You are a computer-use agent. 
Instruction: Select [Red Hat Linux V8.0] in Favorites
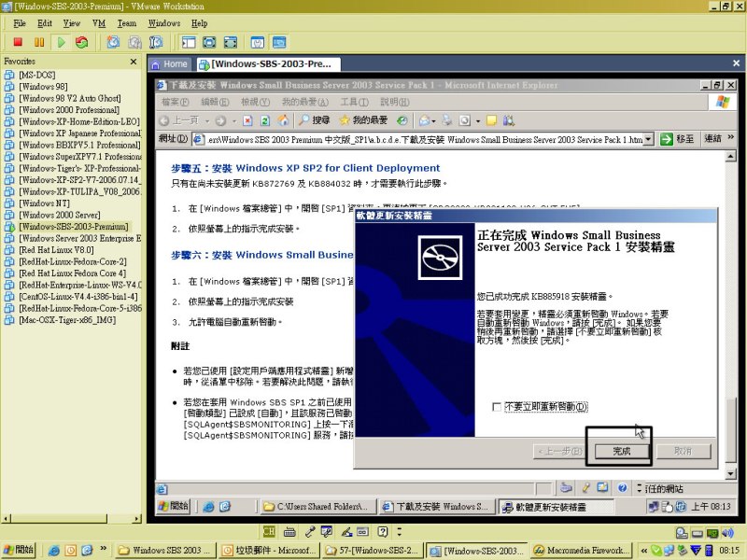56,250
